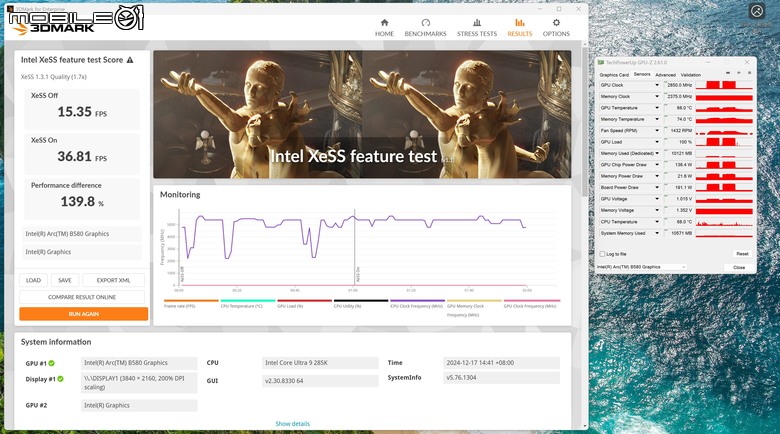Screen dimensions: 780x434
Task: Switch to Graphics Card tab in GPU-Z
Action: (x=614, y=75)
